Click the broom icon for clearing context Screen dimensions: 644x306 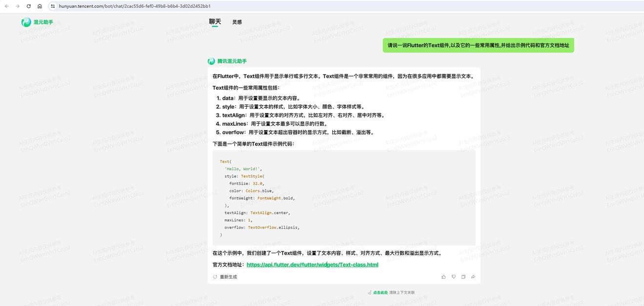tap(369, 293)
